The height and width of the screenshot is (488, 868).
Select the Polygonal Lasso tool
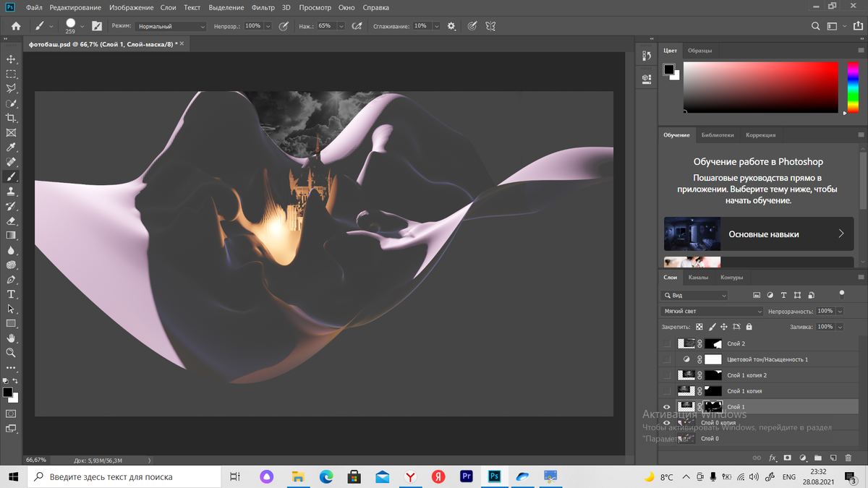pyautogui.click(x=11, y=89)
